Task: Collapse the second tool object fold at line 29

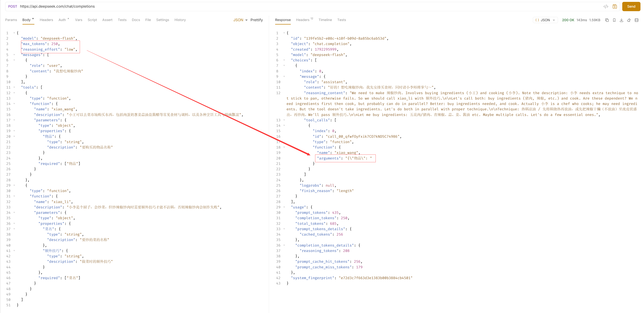Action: (x=14, y=185)
